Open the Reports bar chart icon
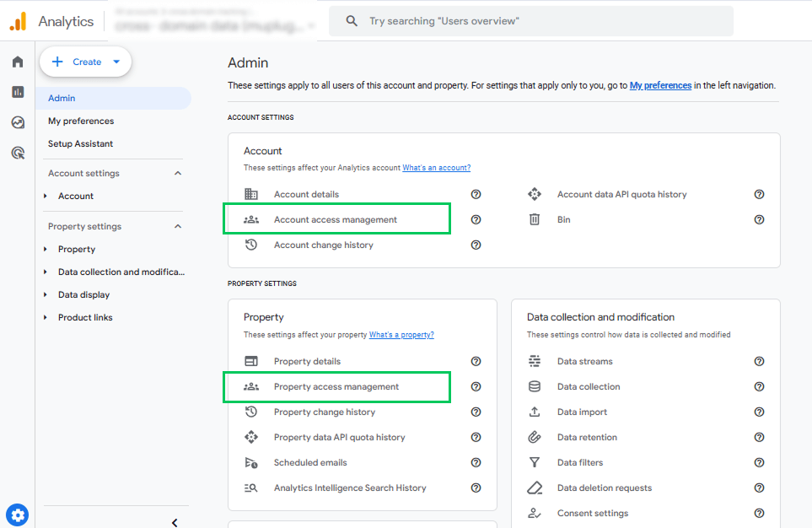This screenshot has width=812, height=528. pyautogui.click(x=18, y=92)
